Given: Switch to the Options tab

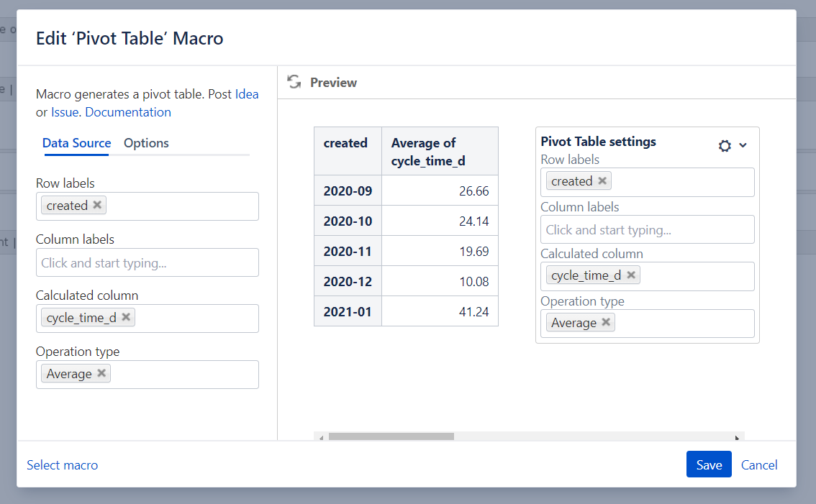Looking at the screenshot, I should 146,143.
